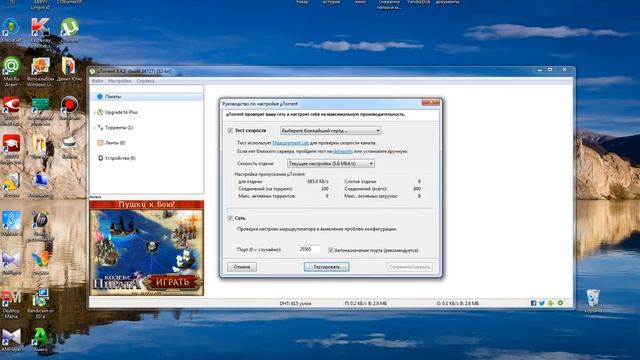Click the Сохранить/закрыть button
Screen dimensions: 640x360
409,267
